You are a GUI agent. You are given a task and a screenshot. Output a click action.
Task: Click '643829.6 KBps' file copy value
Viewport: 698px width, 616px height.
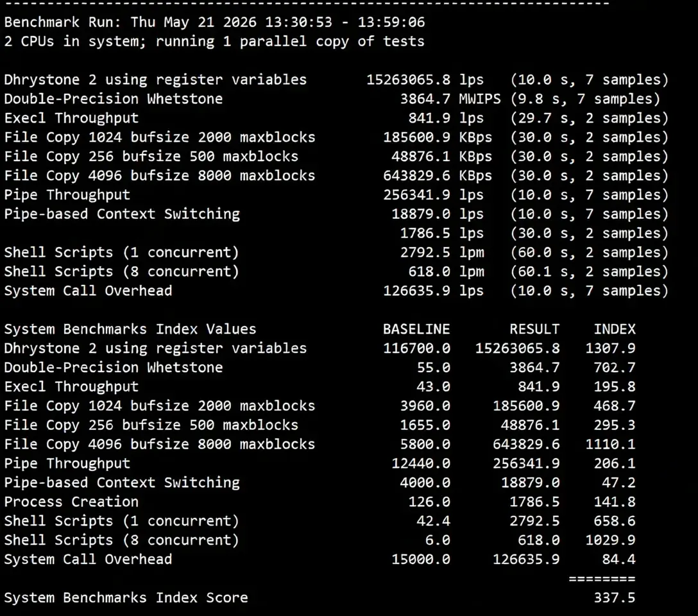point(437,175)
